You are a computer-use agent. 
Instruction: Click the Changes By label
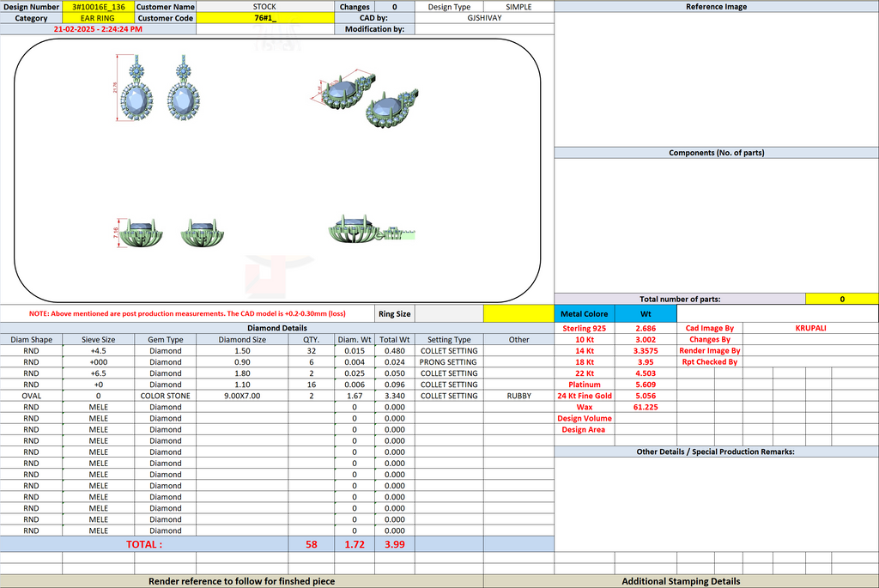click(x=710, y=340)
